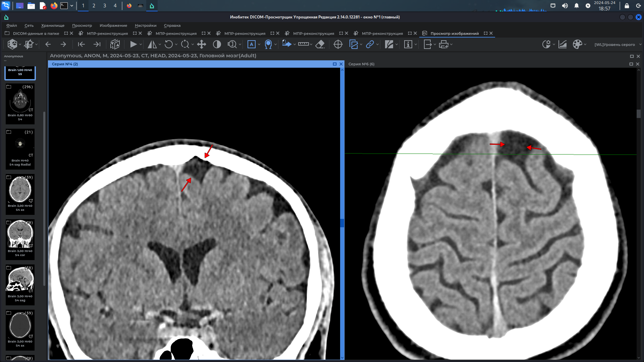Image resolution: width=644 pixels, height=362 pixels.
Task: Select the Brain 3,00 Hr40 S4 cor thumbnail
Action: tap(20, 239)
